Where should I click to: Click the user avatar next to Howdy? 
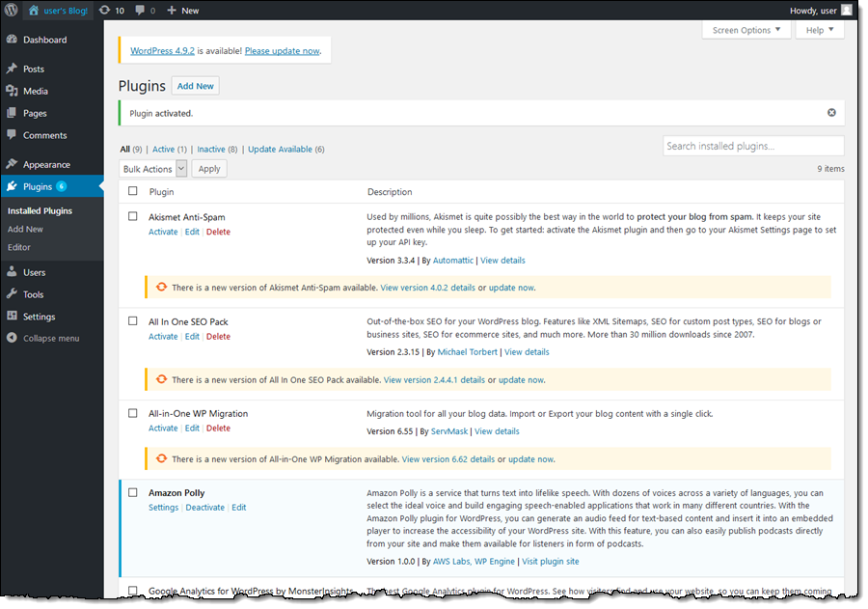pos(847,10)
